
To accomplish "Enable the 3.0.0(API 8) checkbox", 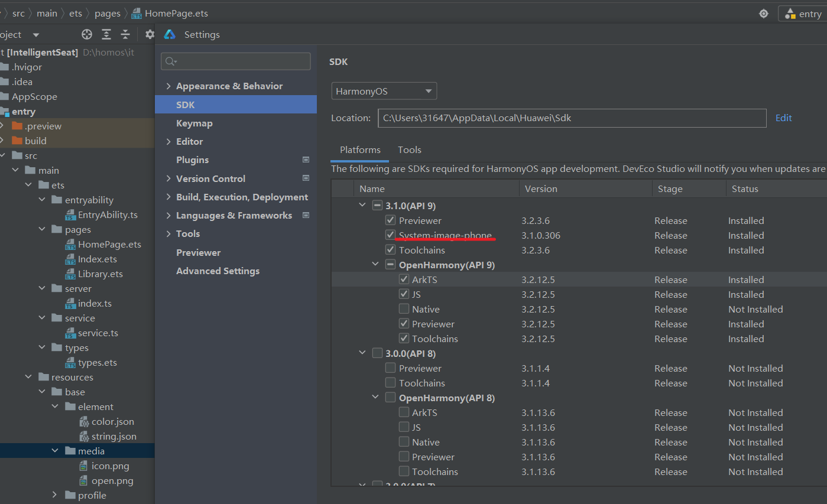I will point(377,353).
